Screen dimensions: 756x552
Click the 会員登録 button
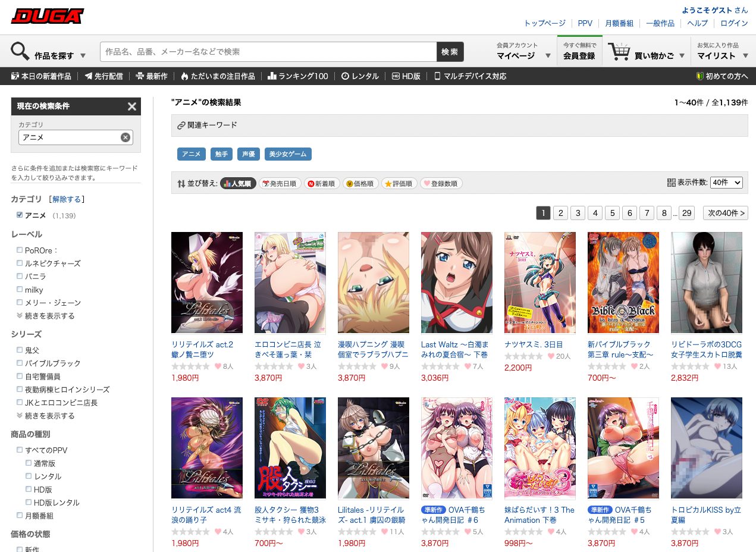(579, 51)
